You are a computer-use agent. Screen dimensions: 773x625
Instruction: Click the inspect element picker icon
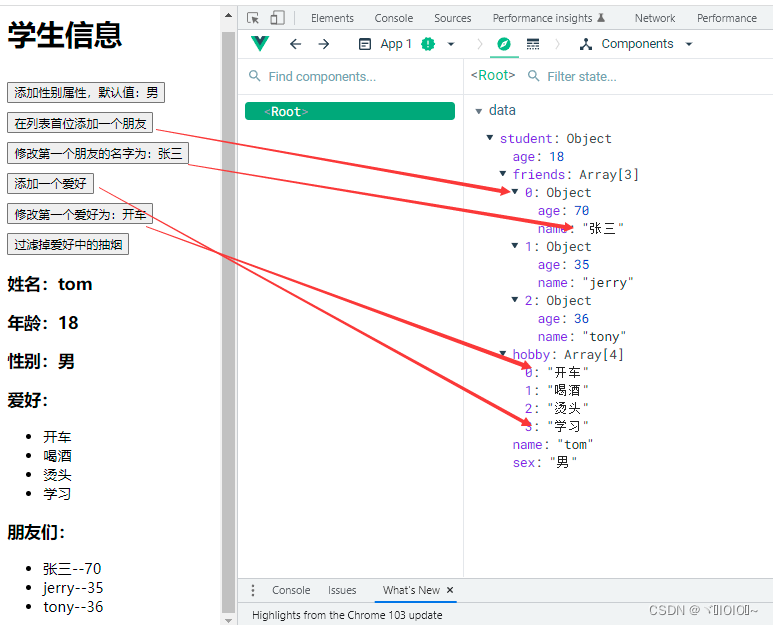tap(253, 18)
